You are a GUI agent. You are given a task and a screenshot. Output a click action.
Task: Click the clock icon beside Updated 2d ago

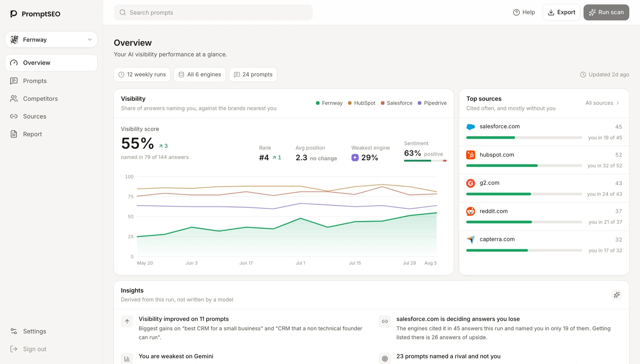pyautogui.click(x=583, y=75)
